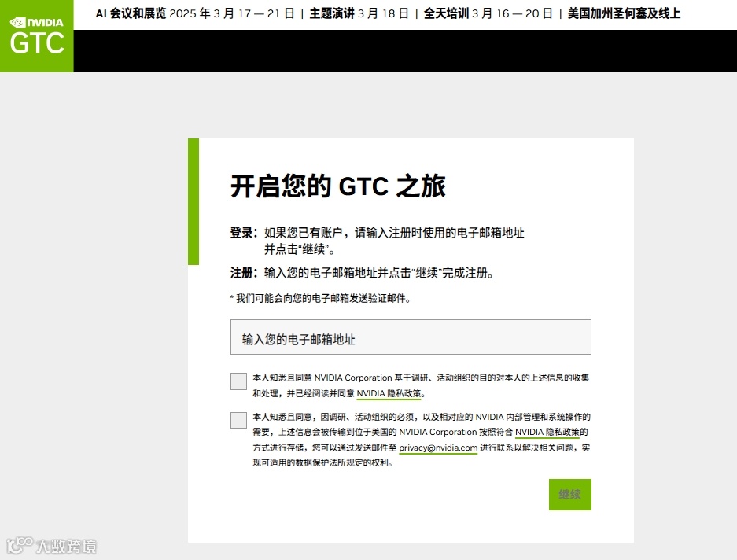The image size is (737, 560).
Task: Click the NVIDIA GTC logo
Action: pyautogui.click(x=37, y=35)
